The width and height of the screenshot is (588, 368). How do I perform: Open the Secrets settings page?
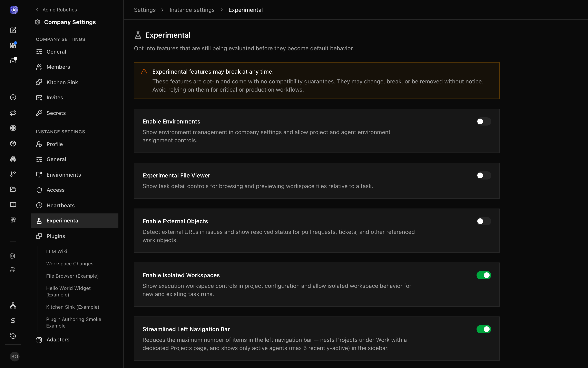pyautogui.click(x=75, y=113)
